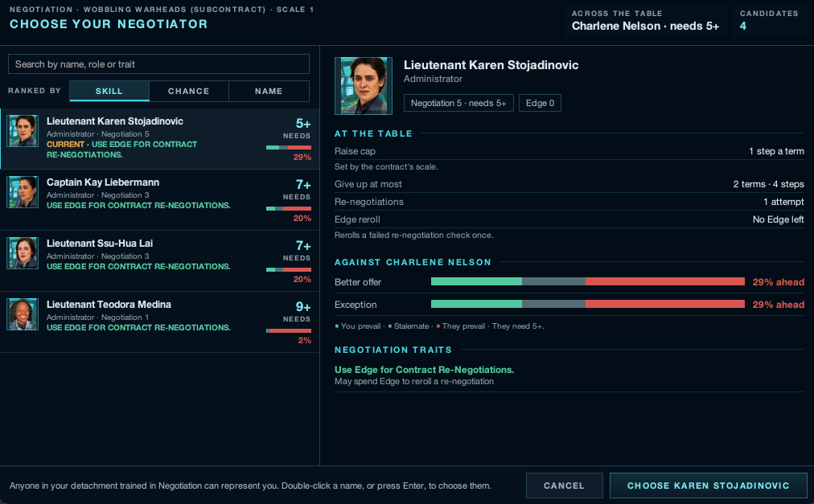
Task: Click Lieutenant Teodora Medina's portrait thumbnail
Action: tap(23, 314)
